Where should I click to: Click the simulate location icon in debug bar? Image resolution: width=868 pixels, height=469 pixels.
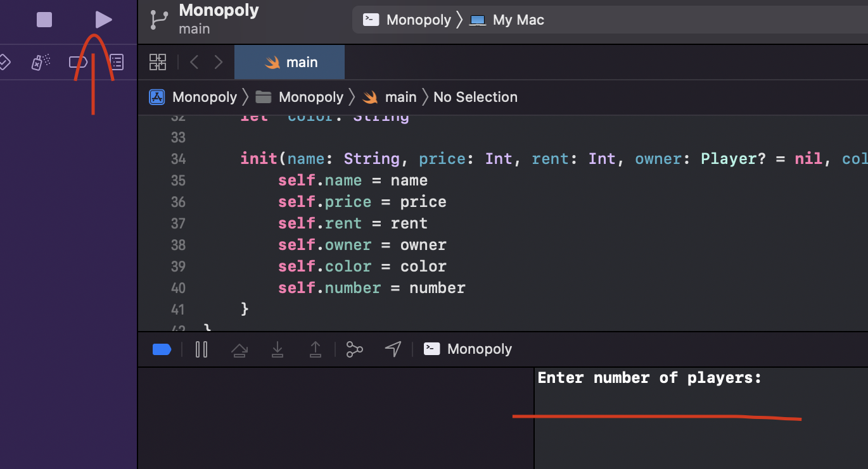click(393, 349)
